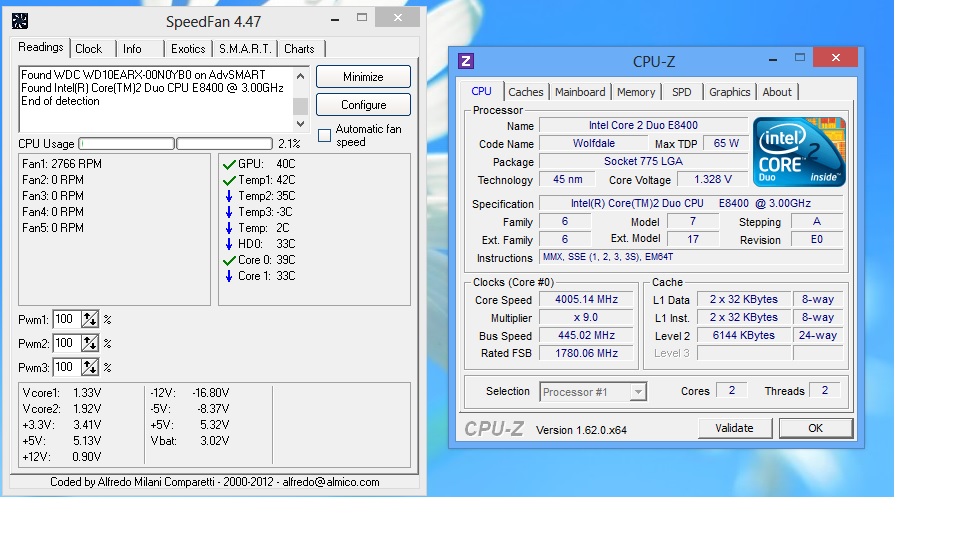The image size is (960, 540).
Task: Open the SpeedFan Exotics tab
Action: click(188, 49)
